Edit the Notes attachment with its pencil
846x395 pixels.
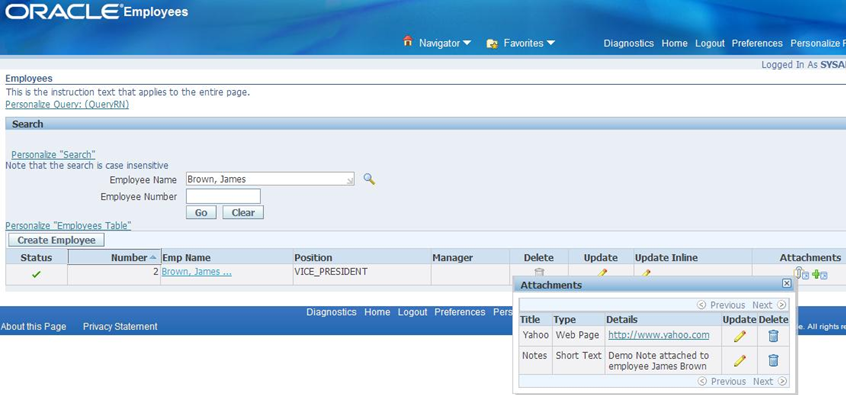point(740,360)
